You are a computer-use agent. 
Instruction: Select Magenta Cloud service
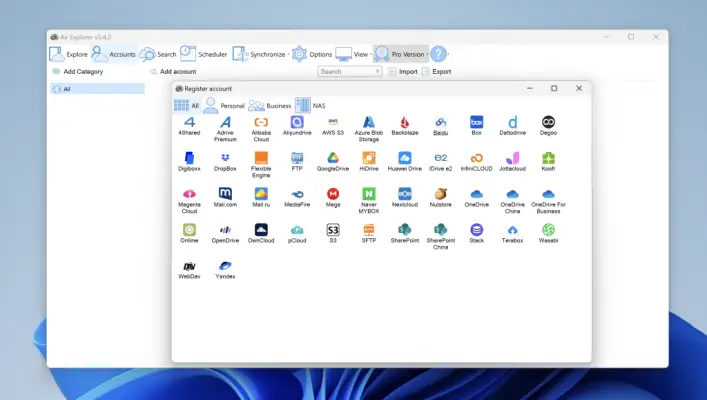[189, 201]
